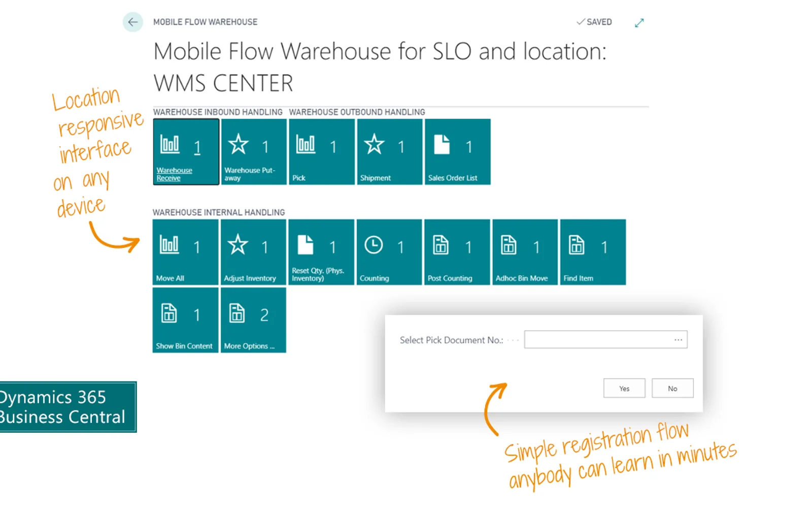Open the Reset Qty. (Phys. Inventory) tile
The image size is (812, 508).
(x=321, y=252)
